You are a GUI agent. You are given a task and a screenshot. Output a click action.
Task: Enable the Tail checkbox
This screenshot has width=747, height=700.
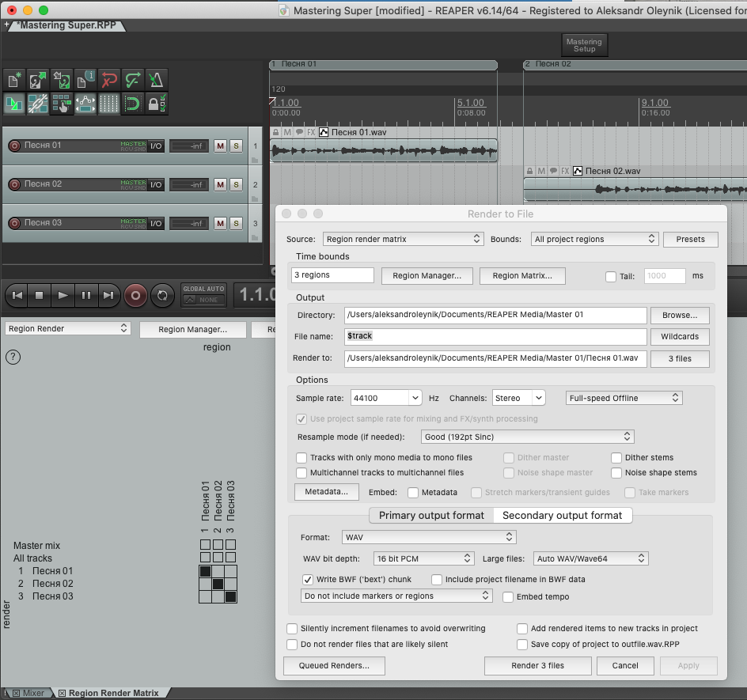611,276
